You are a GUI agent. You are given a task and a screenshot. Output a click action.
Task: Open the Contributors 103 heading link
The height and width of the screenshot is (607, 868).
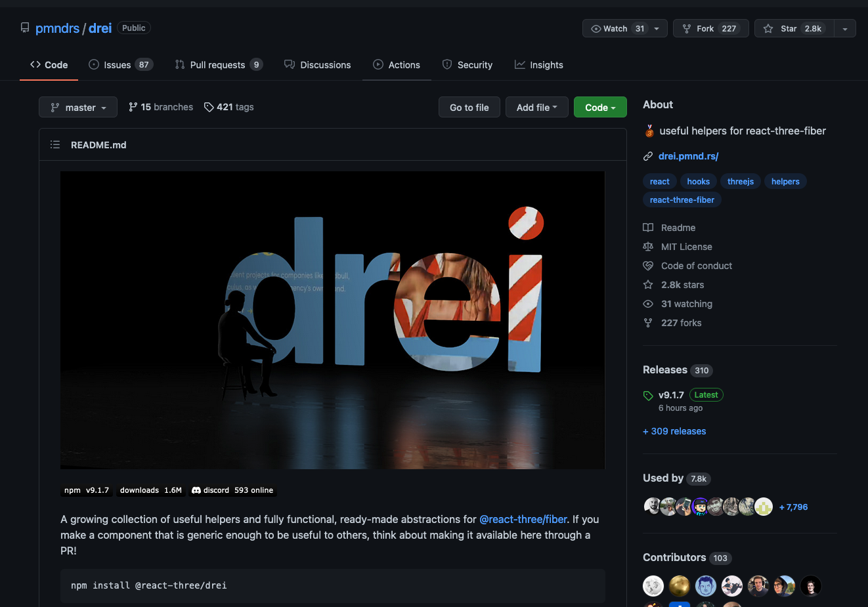click(687, 558)
